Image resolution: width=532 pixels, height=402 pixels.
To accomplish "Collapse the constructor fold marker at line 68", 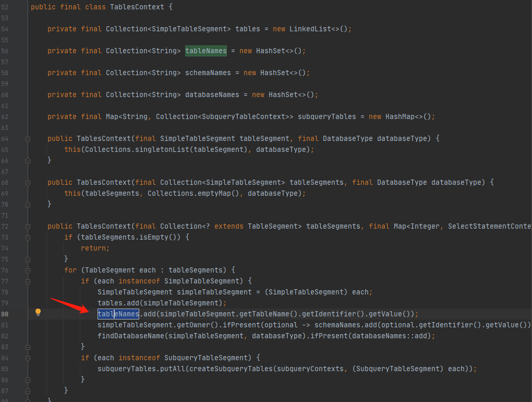I will pos(28,183).
